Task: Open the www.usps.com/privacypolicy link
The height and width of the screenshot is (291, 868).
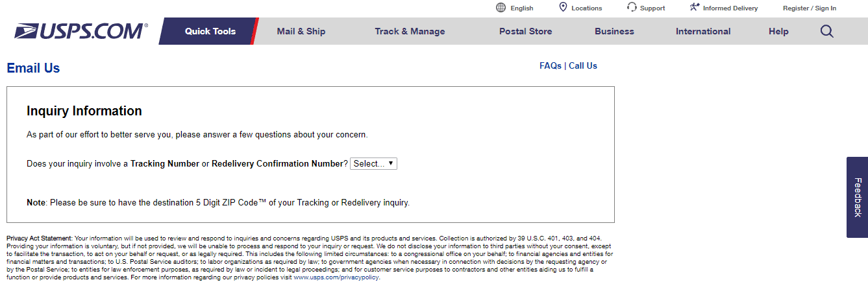Action: tap(336, 277)
